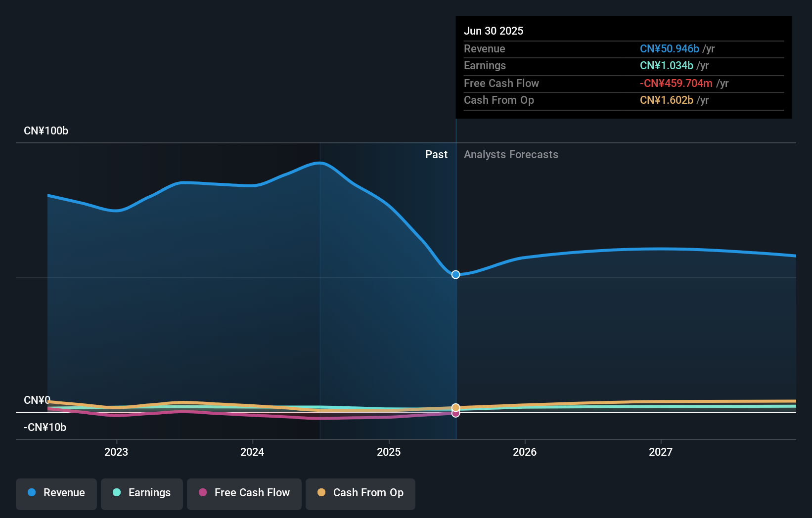Click the Cash From Op marker at divider line

coord(455,407)
